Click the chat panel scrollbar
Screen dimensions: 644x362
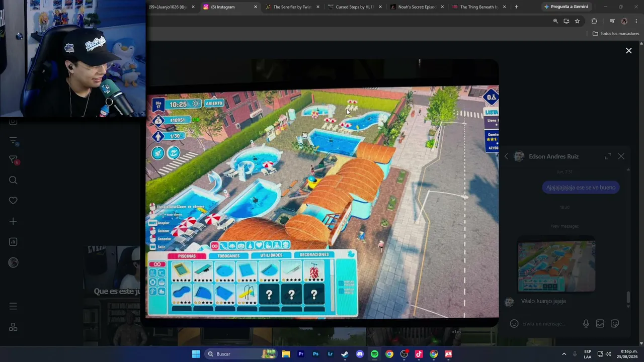628,298
